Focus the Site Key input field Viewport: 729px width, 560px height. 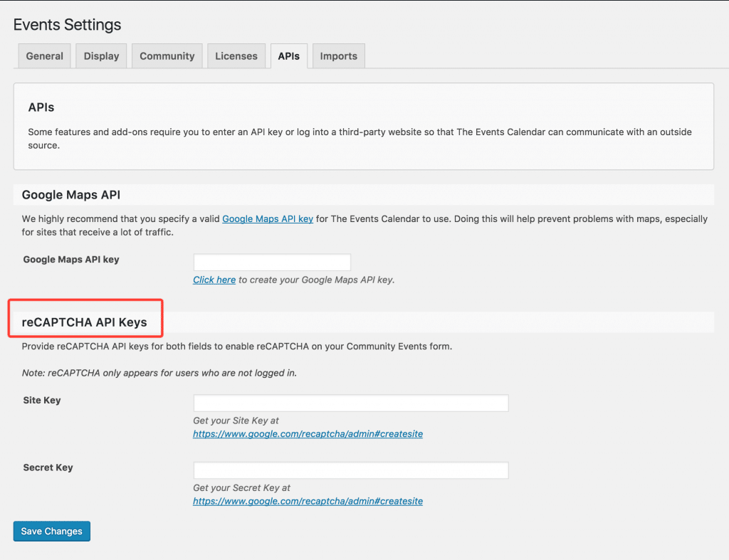351,403
